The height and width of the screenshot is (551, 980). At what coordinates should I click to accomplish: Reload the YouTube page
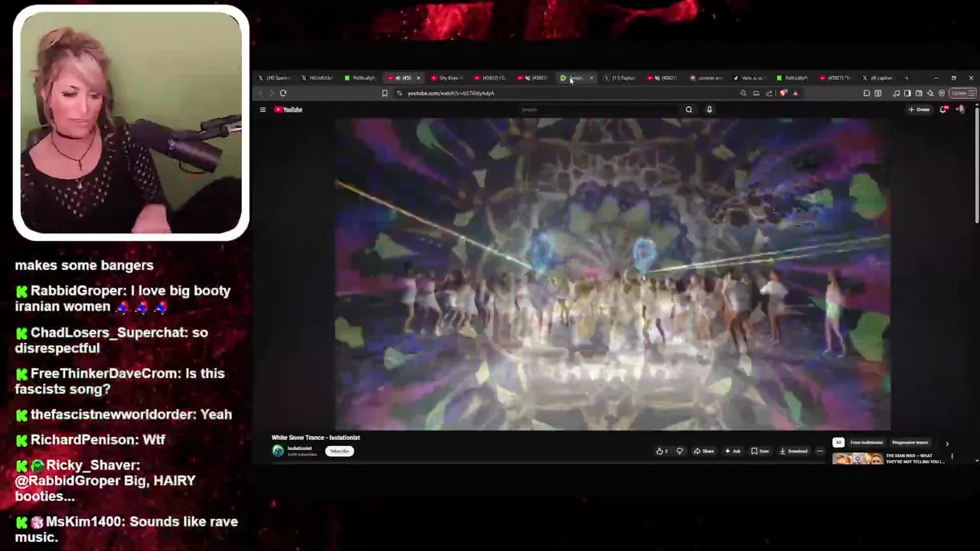coord(283,93)
